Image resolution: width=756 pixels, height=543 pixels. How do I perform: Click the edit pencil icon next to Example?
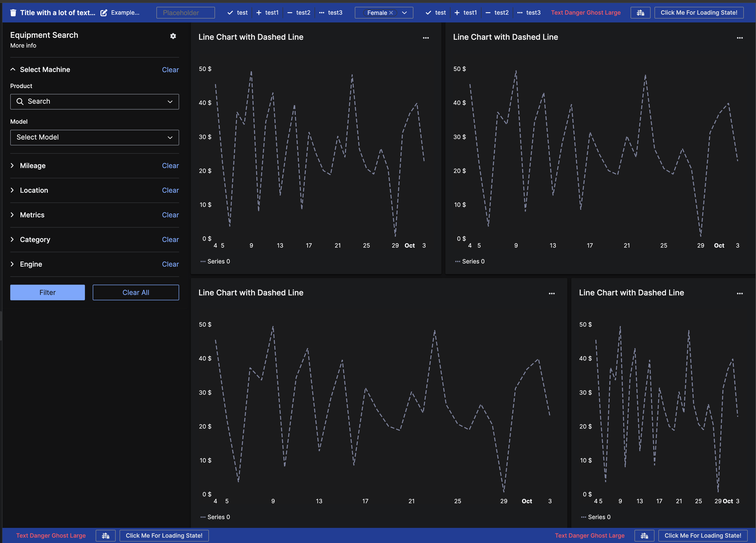pos(104,13)
